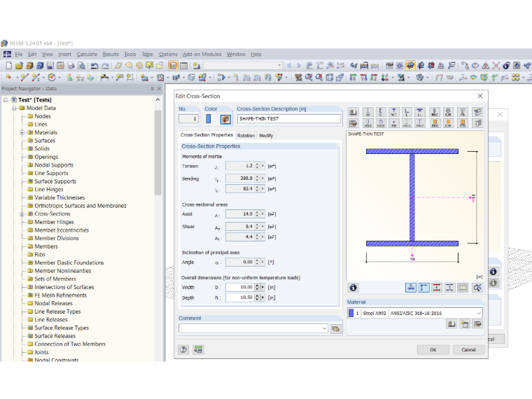Select Surface Release Types in navigator tree
Image resolution: width=532 pixels, height=399 pixels.
(x=62, y=328)
